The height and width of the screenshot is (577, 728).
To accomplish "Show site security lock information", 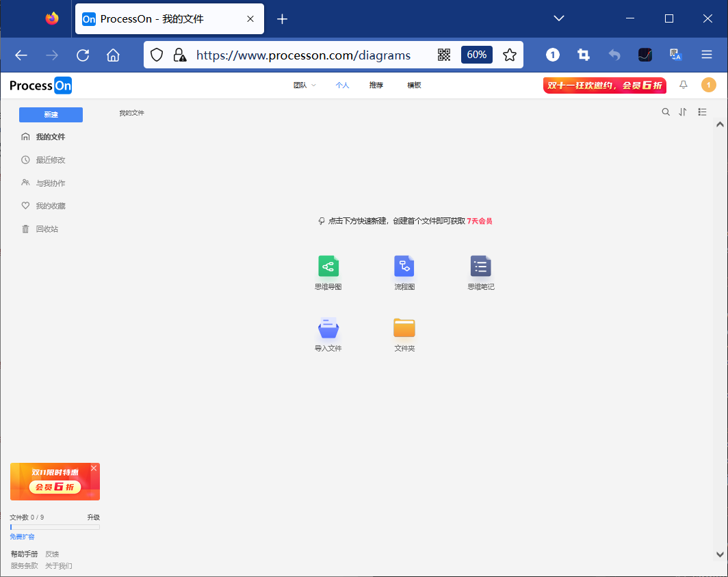I will pos(180,55).
